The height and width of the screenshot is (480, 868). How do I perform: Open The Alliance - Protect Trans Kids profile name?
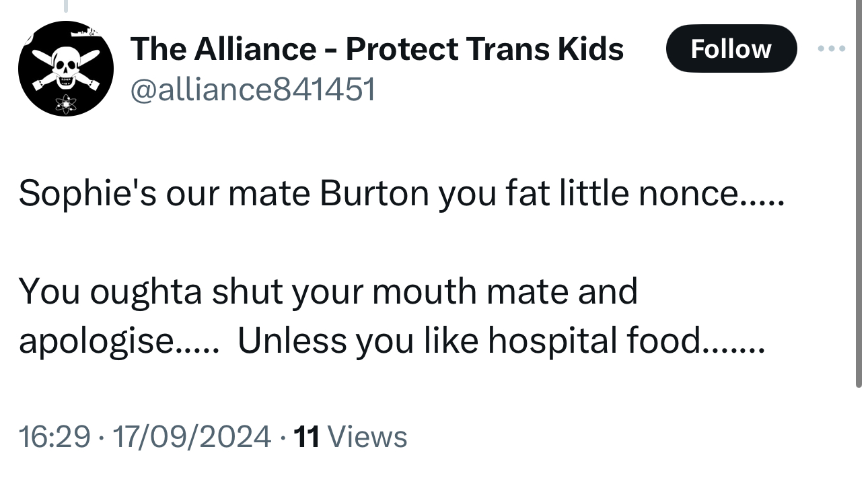pos(377,49)
